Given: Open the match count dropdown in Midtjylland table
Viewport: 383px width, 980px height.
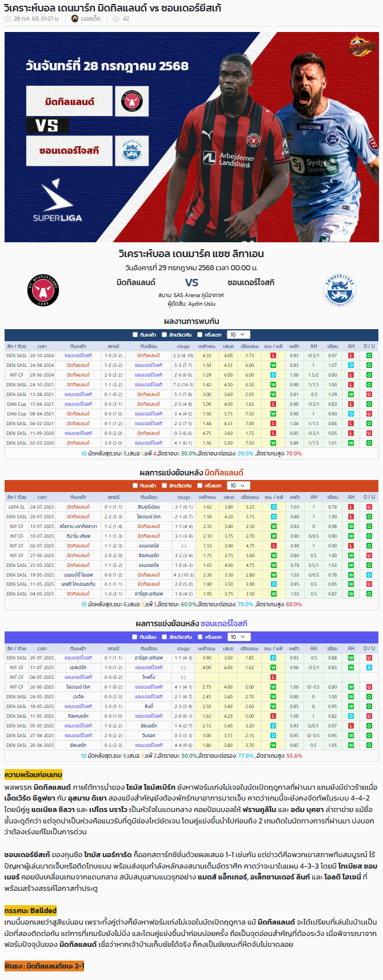Looking at the screenshot, I should tap(238, 486).
